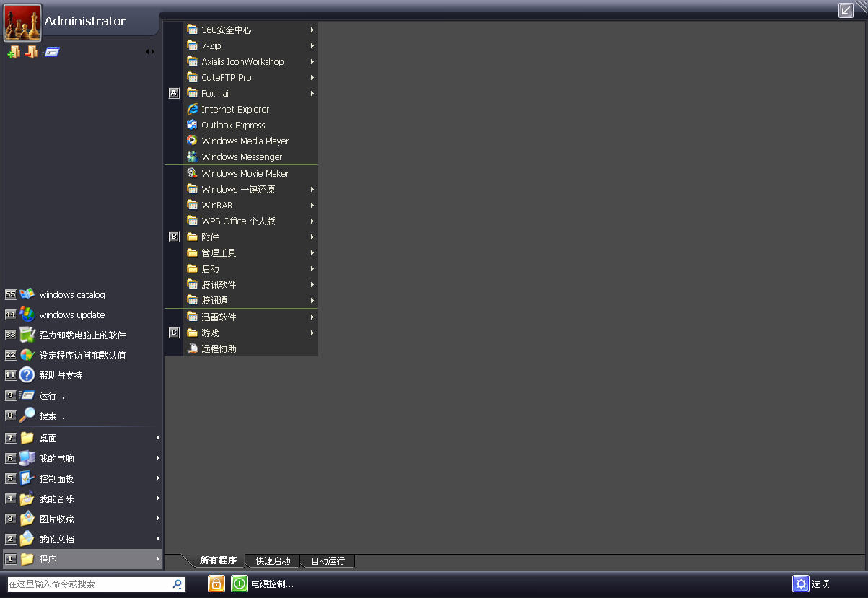868x598 pixels.
Task: Open the WinRAR program folder
Action: coord(251,205)
